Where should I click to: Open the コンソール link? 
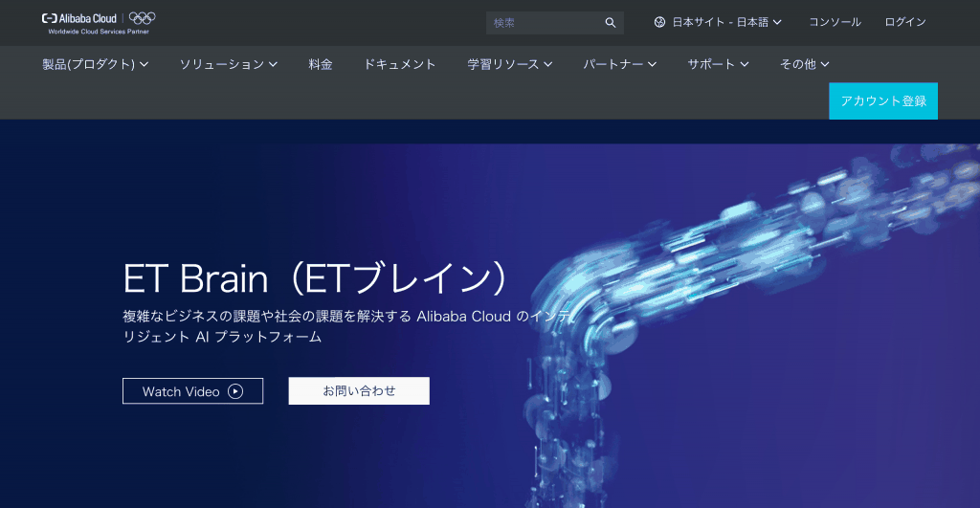[x=835, y=22]
